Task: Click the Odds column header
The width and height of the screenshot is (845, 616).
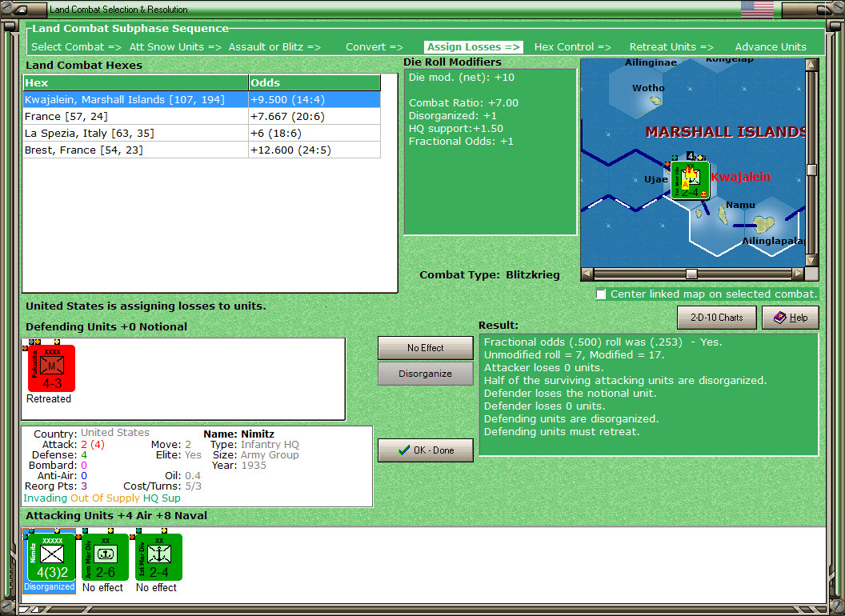Action: coord(314,82)
